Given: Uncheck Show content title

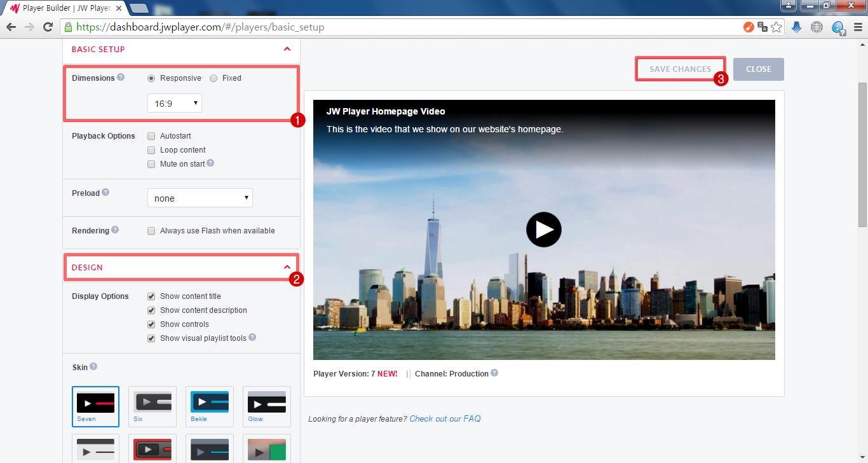Looking at the screenshot, I should [151, 296].
